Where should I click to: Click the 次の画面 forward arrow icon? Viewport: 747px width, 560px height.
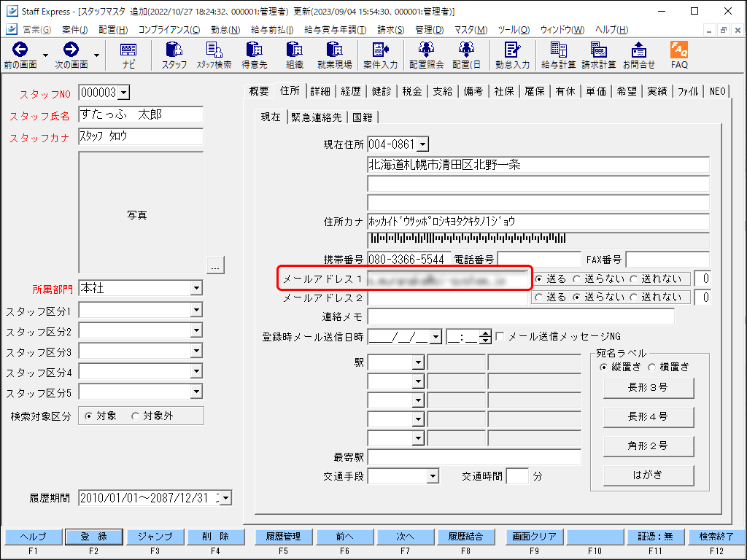point(71,50)
